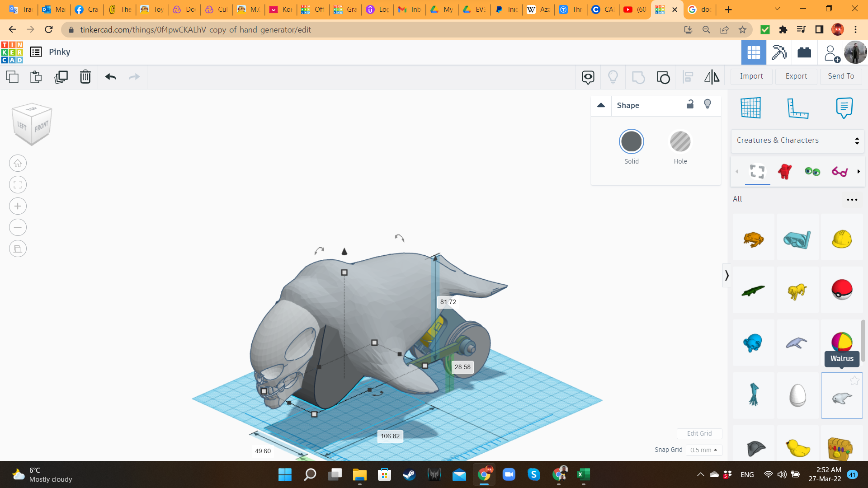Click the Import button

751,76
